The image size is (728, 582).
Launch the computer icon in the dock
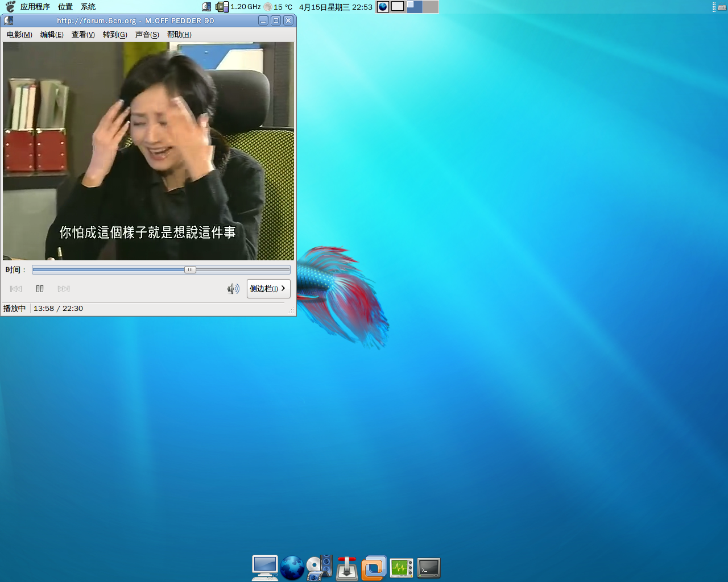point(265,568)
